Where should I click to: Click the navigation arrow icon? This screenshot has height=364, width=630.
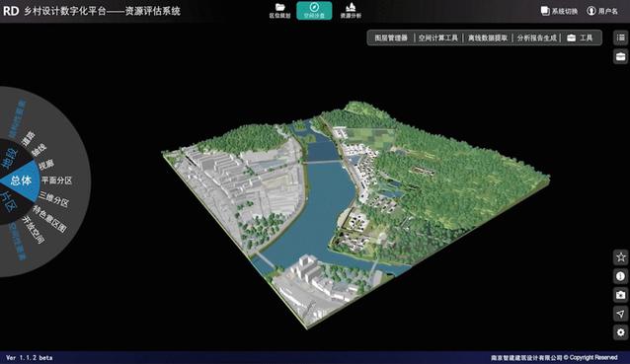click(621, 314)
